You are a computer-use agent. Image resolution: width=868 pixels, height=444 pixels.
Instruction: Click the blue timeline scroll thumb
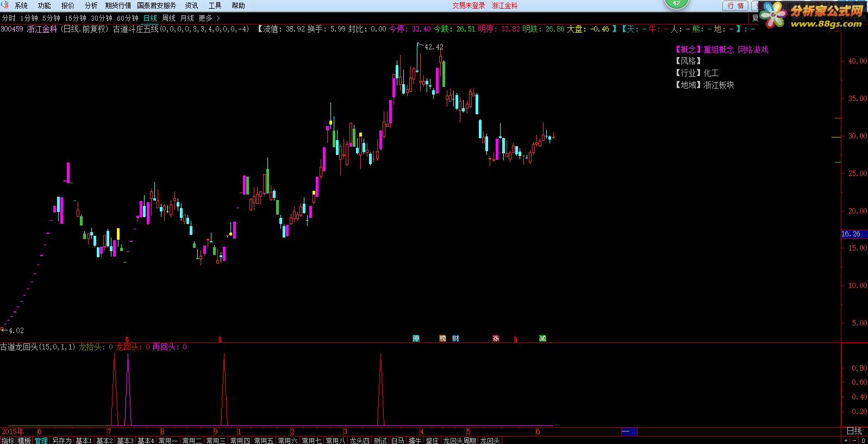click(629, 432)
